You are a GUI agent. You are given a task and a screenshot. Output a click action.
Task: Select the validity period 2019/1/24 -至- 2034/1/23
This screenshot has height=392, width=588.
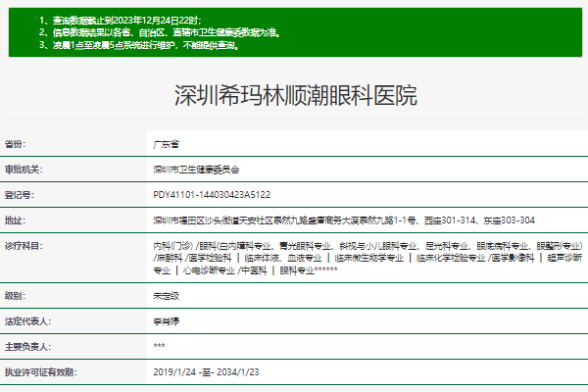pos(206,372)
